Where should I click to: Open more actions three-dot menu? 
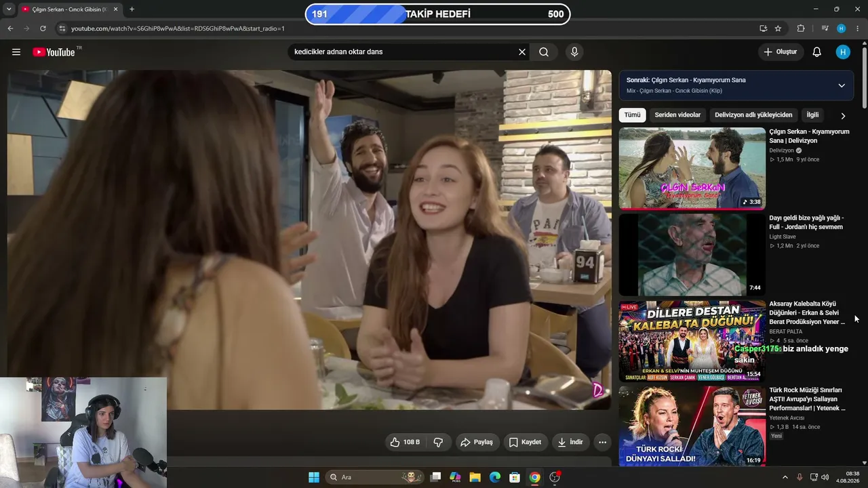click(602, 442)
